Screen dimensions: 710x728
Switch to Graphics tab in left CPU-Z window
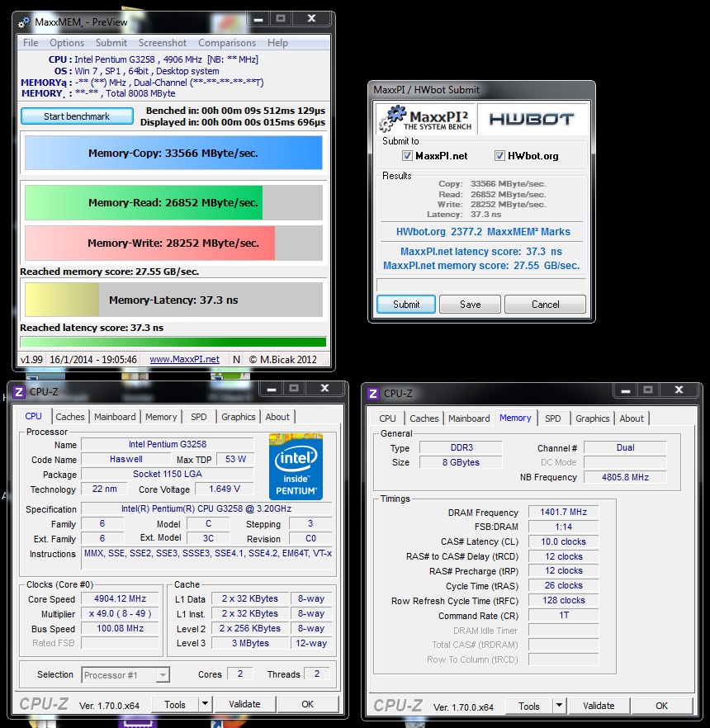pos(239,417)
